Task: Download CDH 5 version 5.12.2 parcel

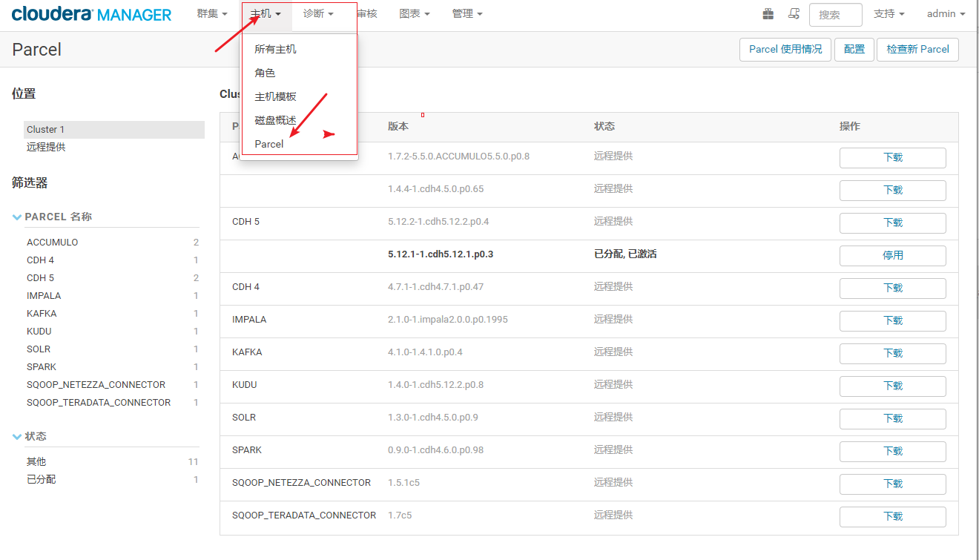Action: 893,223
